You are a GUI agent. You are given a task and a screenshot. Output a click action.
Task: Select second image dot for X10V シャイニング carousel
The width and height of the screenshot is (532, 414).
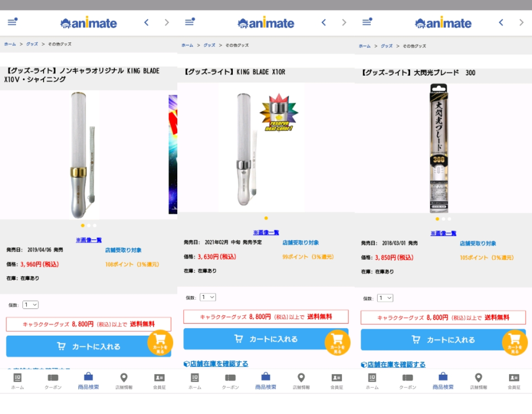tap(89, 226)
